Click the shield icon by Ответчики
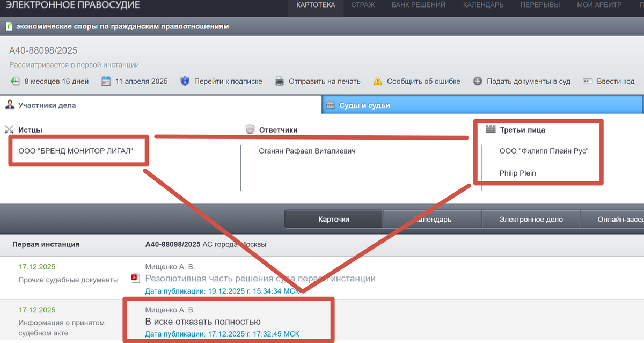 tap(250, 129)
